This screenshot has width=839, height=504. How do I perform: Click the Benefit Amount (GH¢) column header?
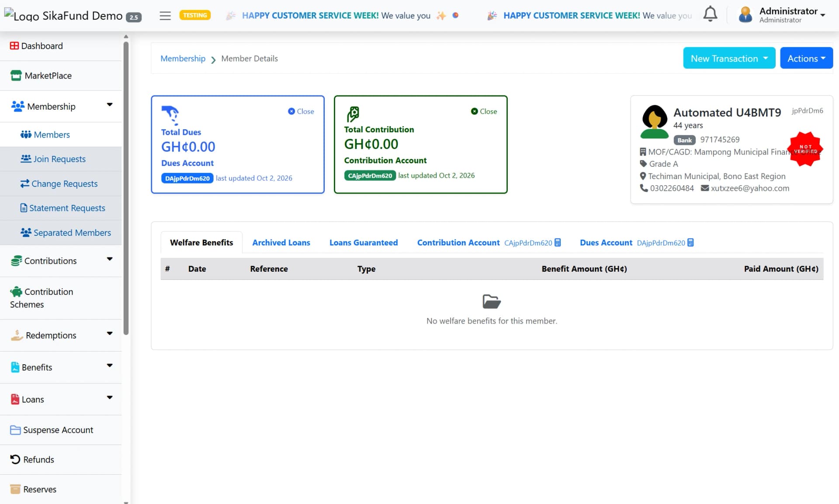click(x=584, y=269)
